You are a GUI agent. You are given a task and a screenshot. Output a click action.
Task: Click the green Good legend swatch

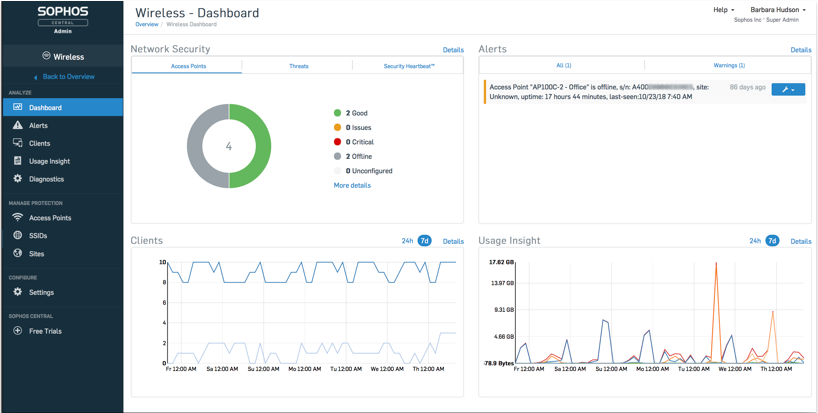click(x=337, y=113)
